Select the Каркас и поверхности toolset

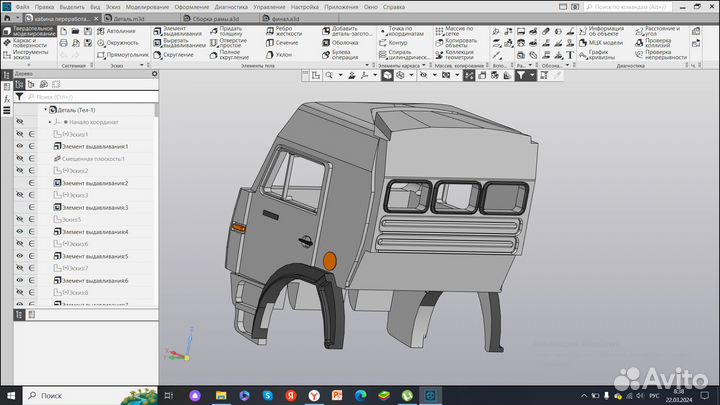(x=28, y=43)
